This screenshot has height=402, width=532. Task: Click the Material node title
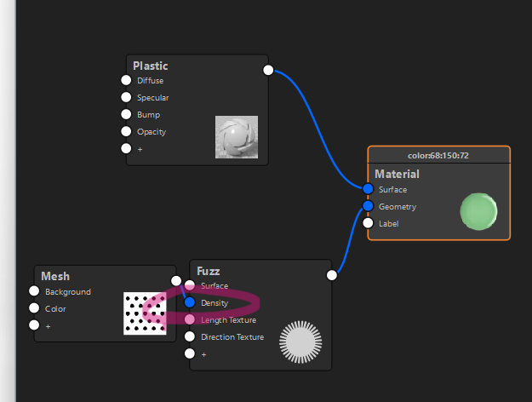pyautogui.click(x=397, y=175)
